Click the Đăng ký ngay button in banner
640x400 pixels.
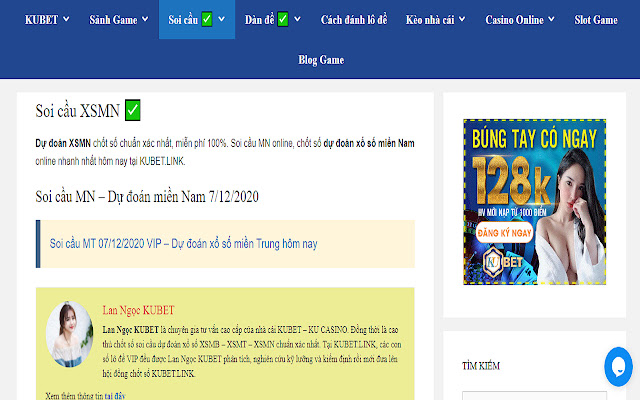(x=504, y=233)
